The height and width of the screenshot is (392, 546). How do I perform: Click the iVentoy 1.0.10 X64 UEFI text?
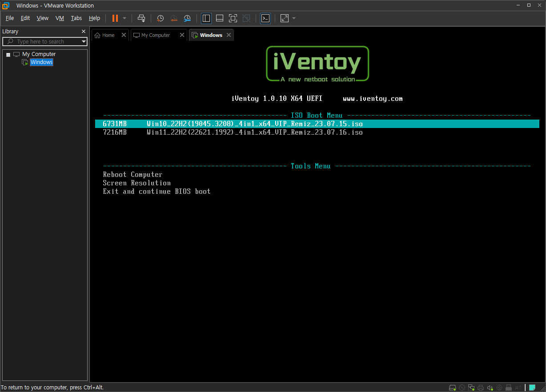pos(277,99)
